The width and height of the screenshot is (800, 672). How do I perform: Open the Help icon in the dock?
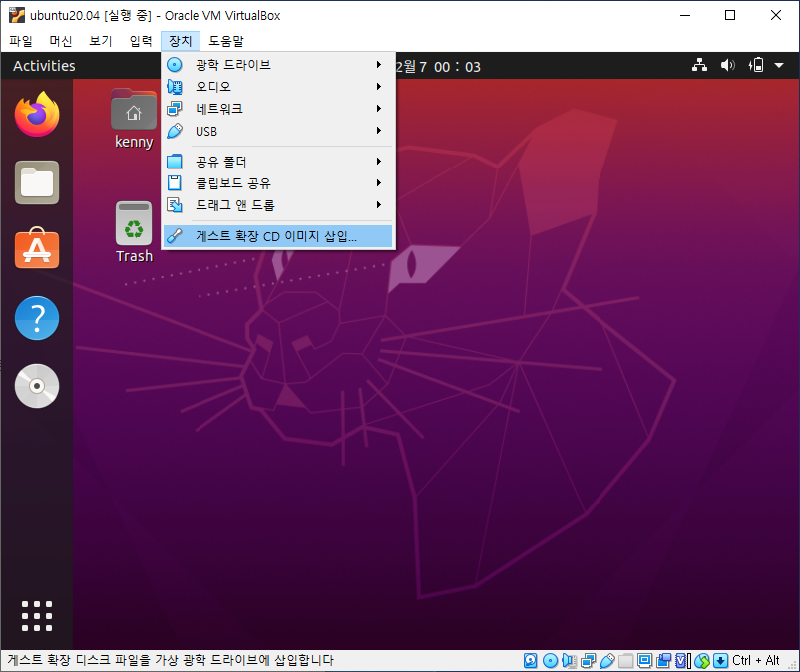click(x=37, y=318)
